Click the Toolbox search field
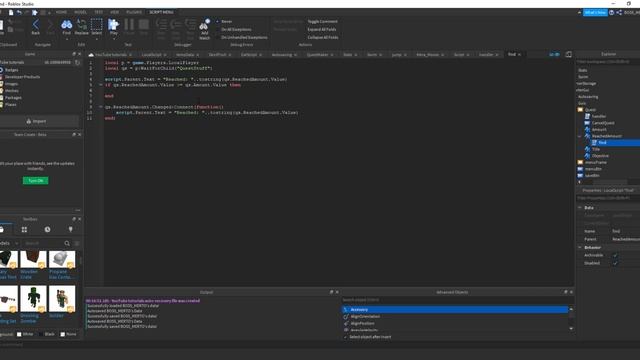The height and width of the screenshot is (360, 640). pos(42,243)
